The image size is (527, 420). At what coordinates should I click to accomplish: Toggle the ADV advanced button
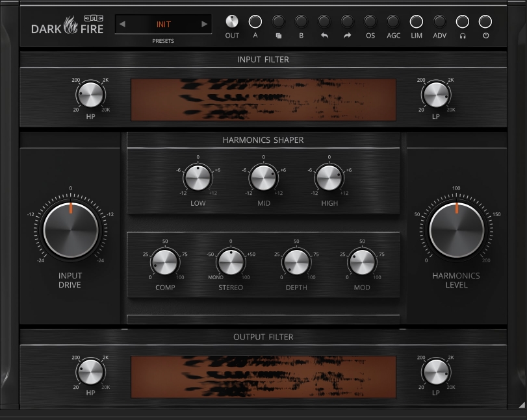440,22
